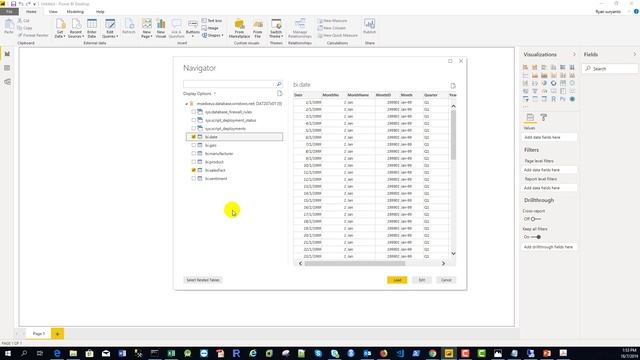
Task: Open custom visuals From Marketplace
Action: (239, 28)
